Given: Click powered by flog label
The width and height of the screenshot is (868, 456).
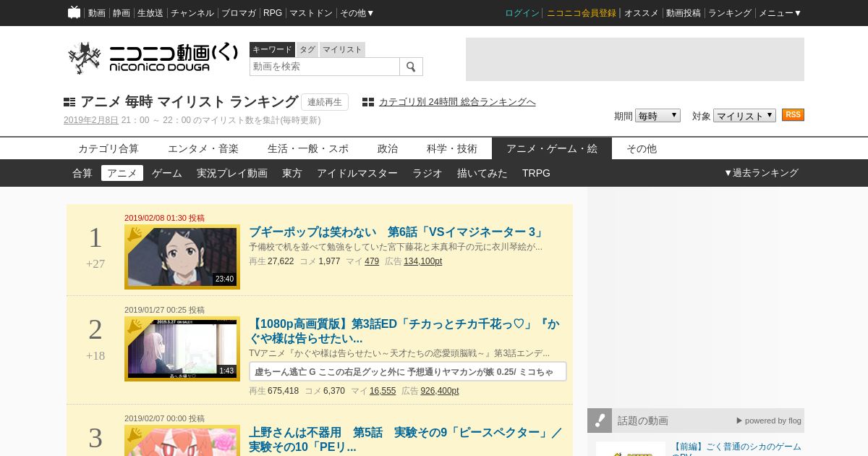Looking at the screenshot, I should 769,421.
